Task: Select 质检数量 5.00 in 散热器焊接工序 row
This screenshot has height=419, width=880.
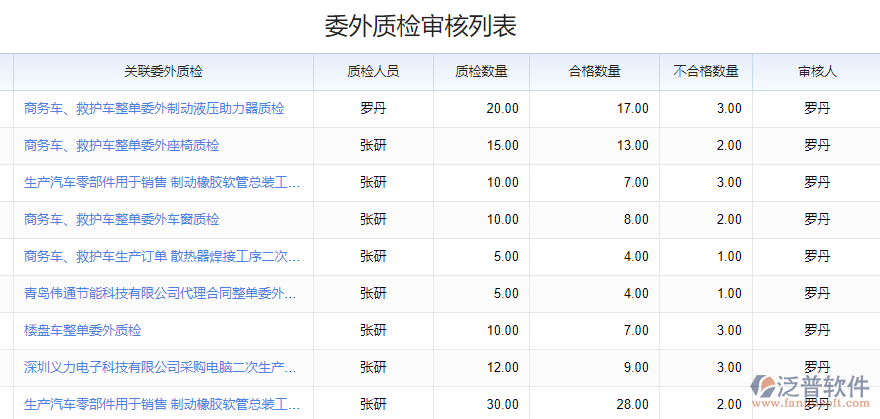Action: click(x=506, y=256)
